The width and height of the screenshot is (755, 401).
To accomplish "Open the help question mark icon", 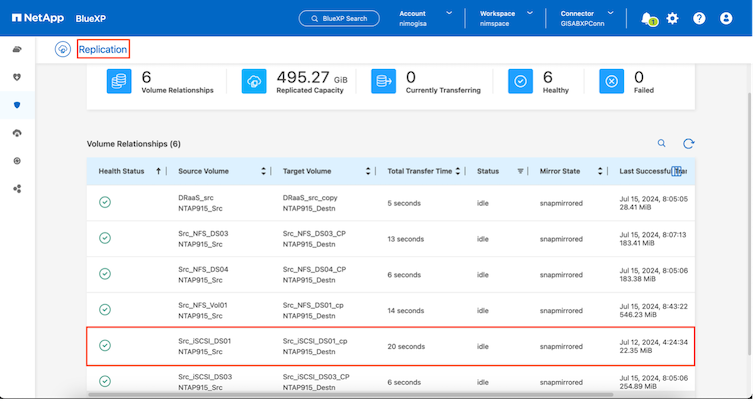I will click(x=699, y=18).
